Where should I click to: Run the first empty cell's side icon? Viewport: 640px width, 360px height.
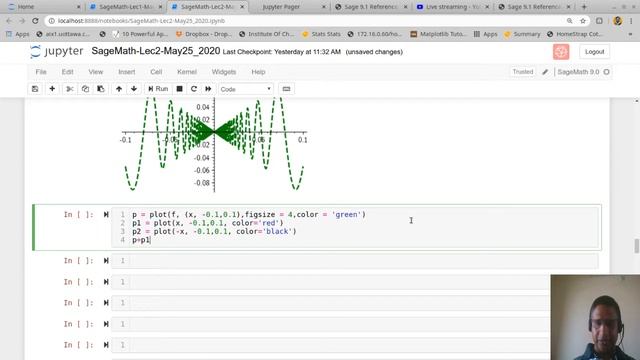pyautogui.click(x=106, y=260)
